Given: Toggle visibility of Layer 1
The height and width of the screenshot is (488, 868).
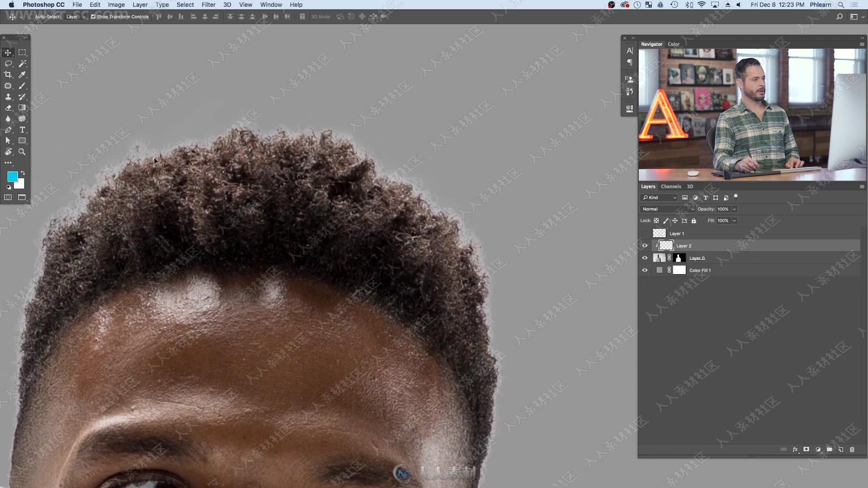Looking at the screenshot, I should pos(644,233).
